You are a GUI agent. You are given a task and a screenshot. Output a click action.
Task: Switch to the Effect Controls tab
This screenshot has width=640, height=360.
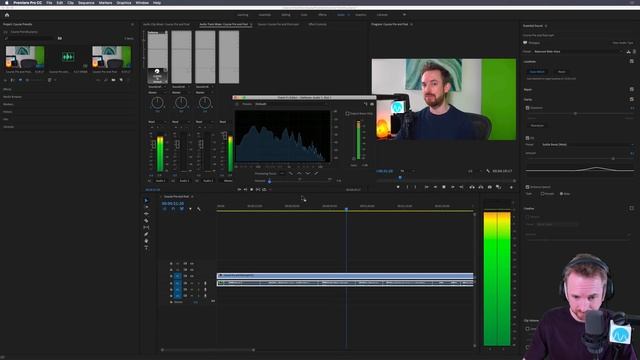(x=318, y=24)
